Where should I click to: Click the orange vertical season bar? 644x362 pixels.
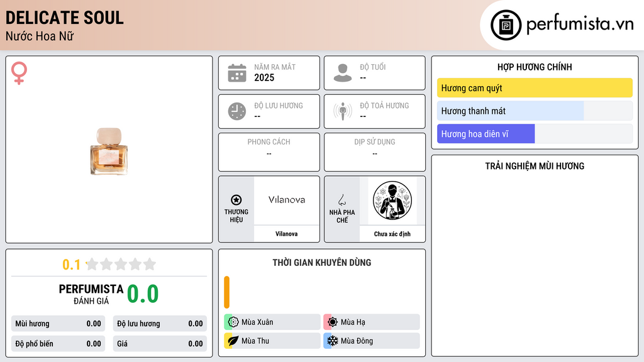pyautogui.click(x=226, y=292)
